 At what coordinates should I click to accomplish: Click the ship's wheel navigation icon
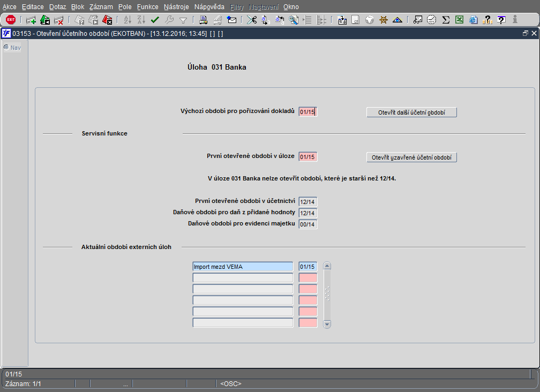384,20
